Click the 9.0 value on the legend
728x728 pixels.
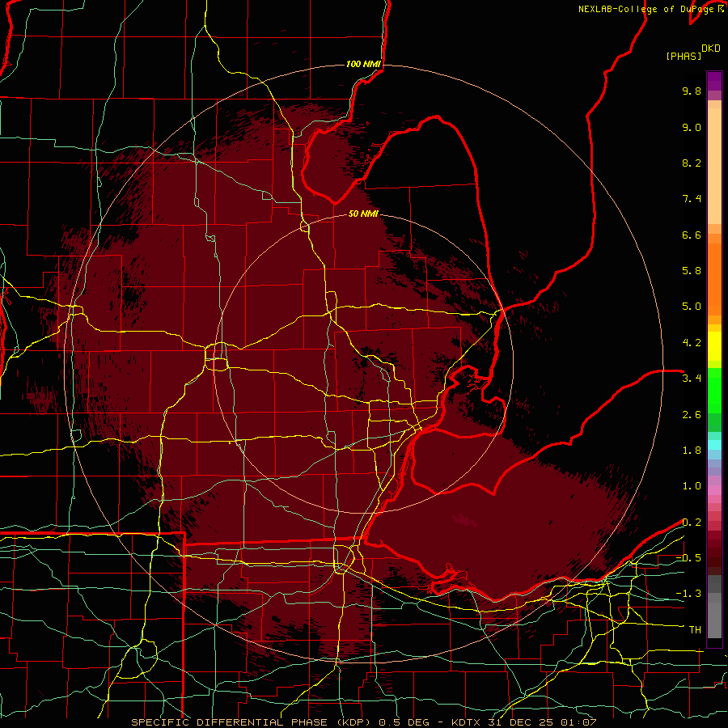coord(692,127)
